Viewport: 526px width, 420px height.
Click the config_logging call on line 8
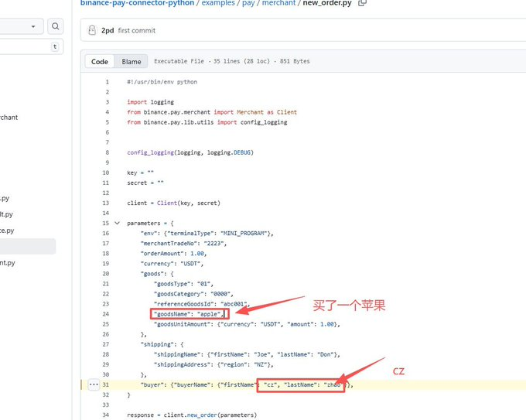(x=150, y=152)
